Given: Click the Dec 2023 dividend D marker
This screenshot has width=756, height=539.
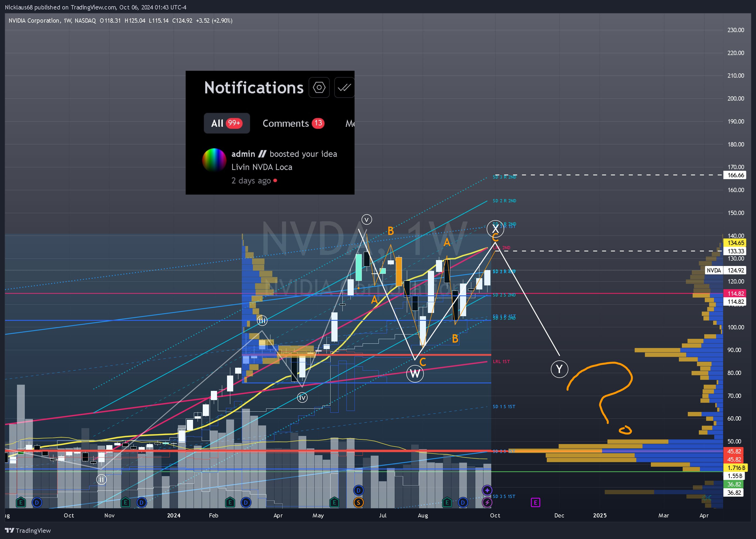Looking at the screenshot, I should [142, 503].
